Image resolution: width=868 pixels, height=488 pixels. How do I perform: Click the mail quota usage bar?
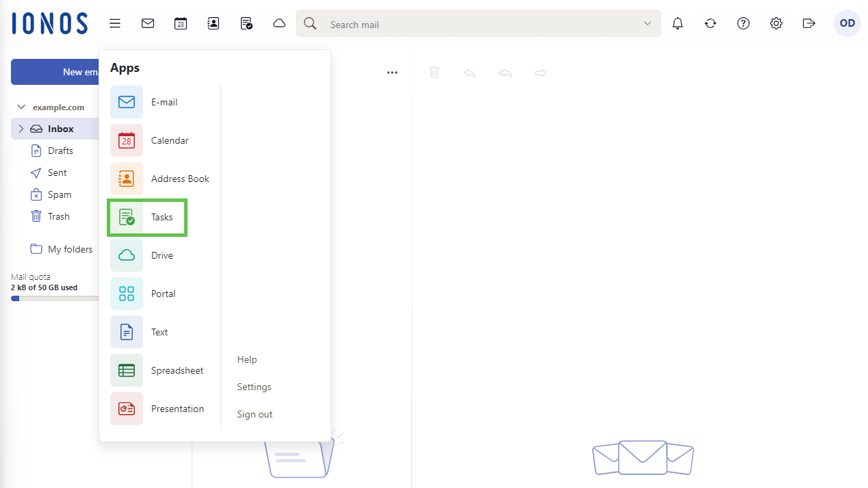point(55,298)
